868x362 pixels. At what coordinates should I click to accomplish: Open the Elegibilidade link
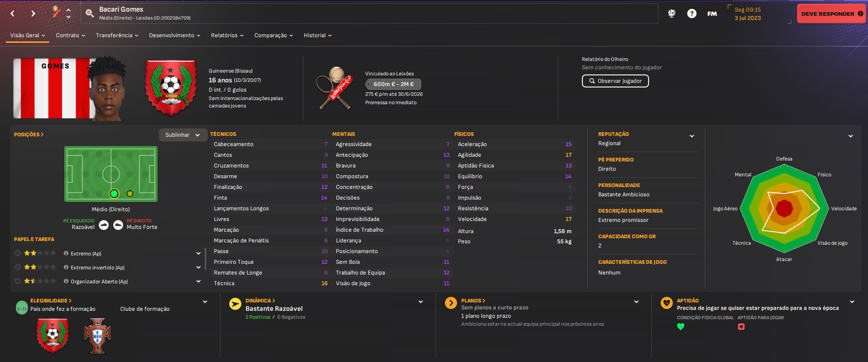51,301
